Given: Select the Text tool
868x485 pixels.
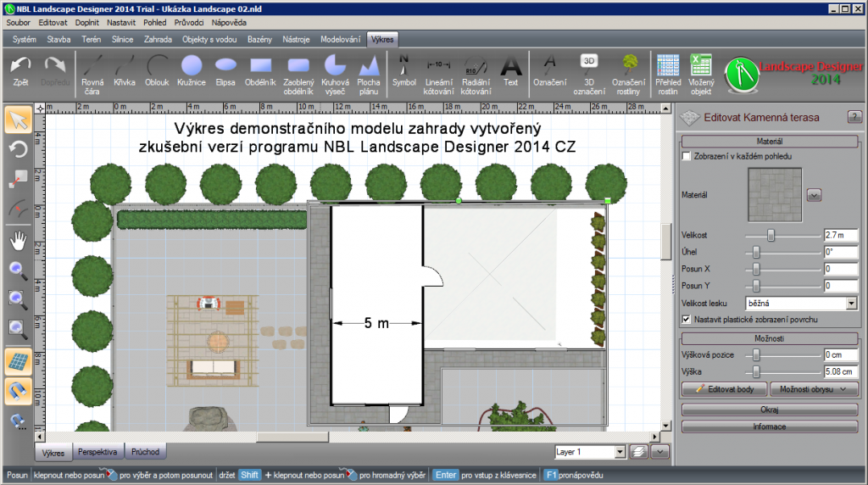Looking at the screenshot, I should 511,71.
